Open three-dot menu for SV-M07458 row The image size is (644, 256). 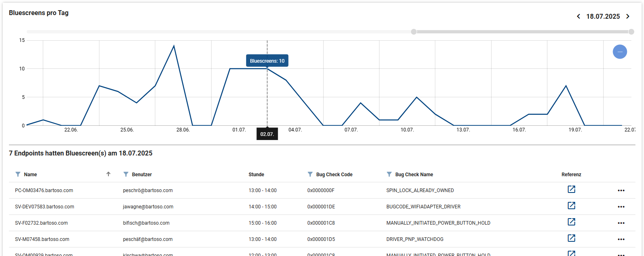[621, 239]
